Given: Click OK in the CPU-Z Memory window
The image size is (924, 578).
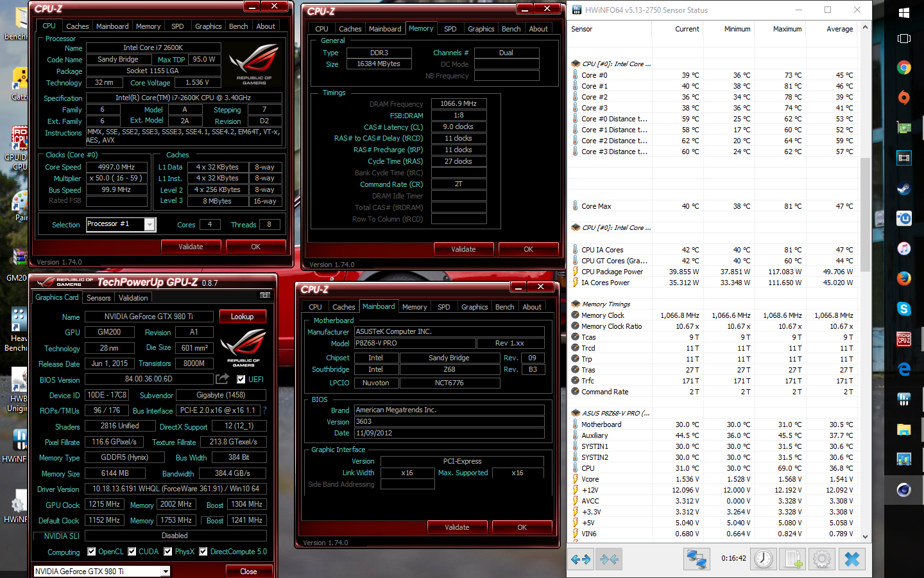Looking at the screenshot, I should coord(528,249).
